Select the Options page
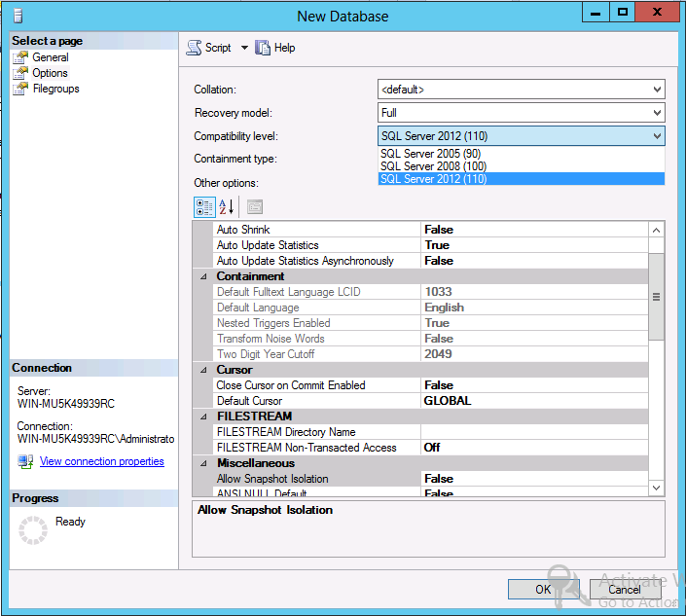The image size is (686, 616). pos(50,73)
